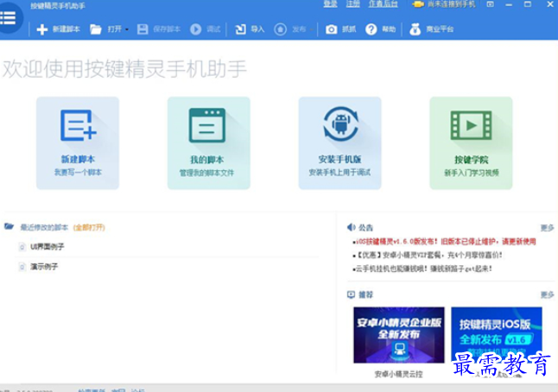Click the 尚未连接到手机 connection status
Screen dimensions: 558x392
(x=444, y=4)
